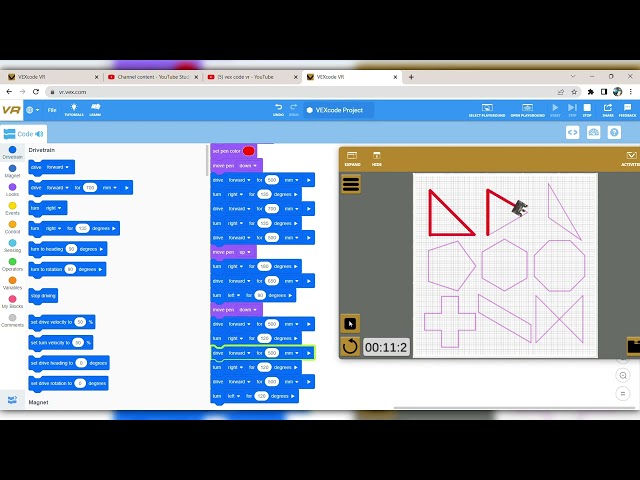Select the Events category
640x480 pixels.
(x=12, y=209)
